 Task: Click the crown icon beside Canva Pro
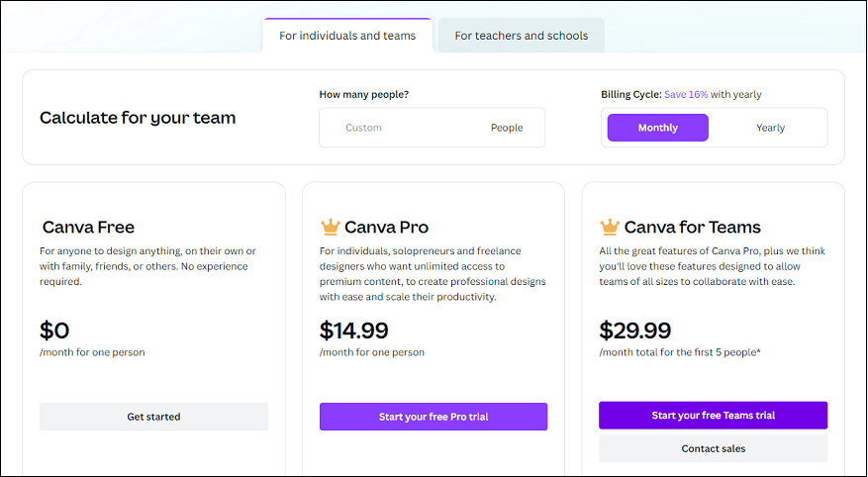point(330,227)
